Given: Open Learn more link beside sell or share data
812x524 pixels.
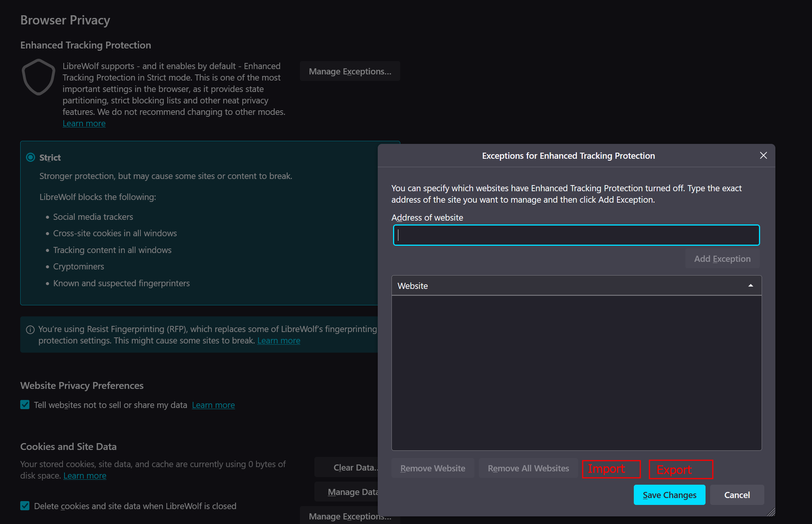Looking at the screenshot, I should (x=213, y=405).
